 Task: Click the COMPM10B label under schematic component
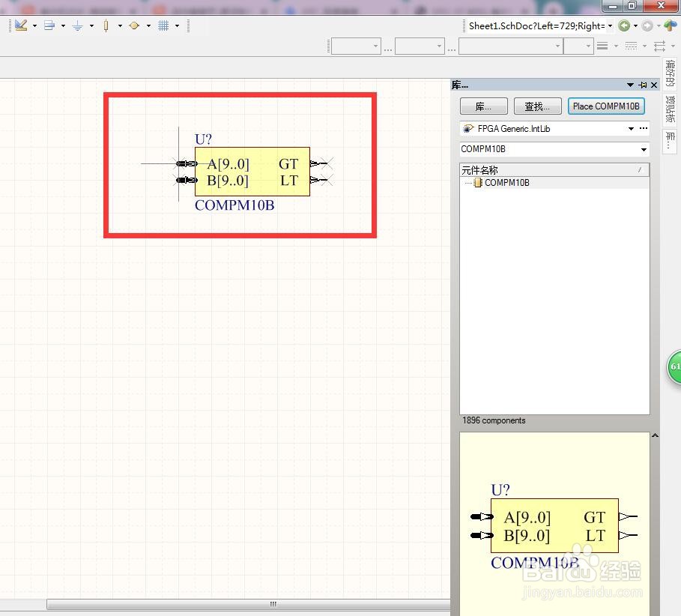234,205
